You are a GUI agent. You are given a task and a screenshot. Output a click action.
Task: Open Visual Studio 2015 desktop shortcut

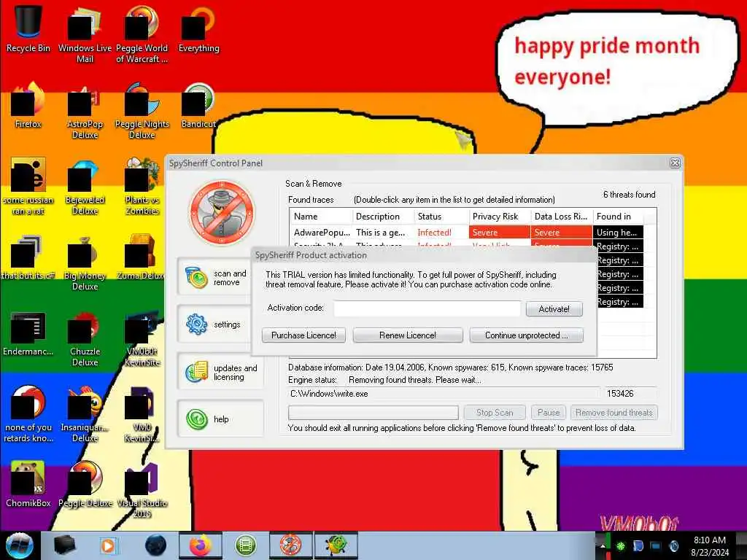(x=142, y=490)
